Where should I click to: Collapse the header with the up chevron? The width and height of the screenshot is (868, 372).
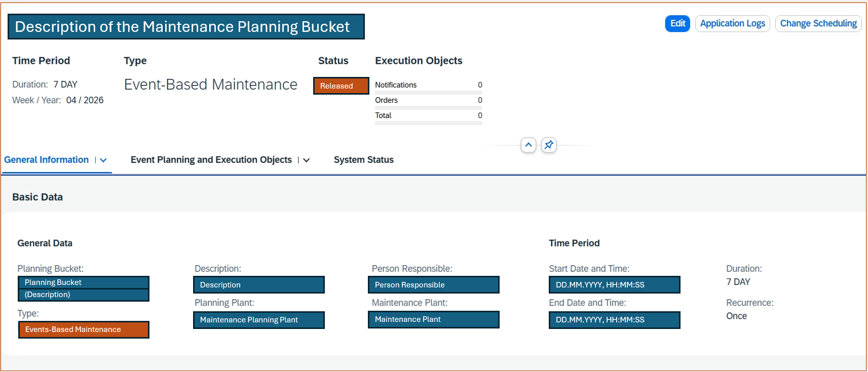pyautogui.click(x=528, y=145)
